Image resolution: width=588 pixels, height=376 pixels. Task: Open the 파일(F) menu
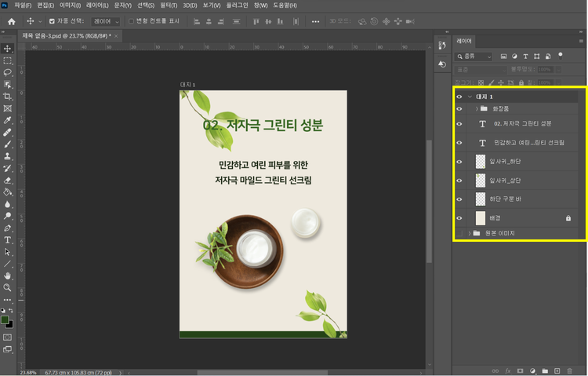[23, 5]
